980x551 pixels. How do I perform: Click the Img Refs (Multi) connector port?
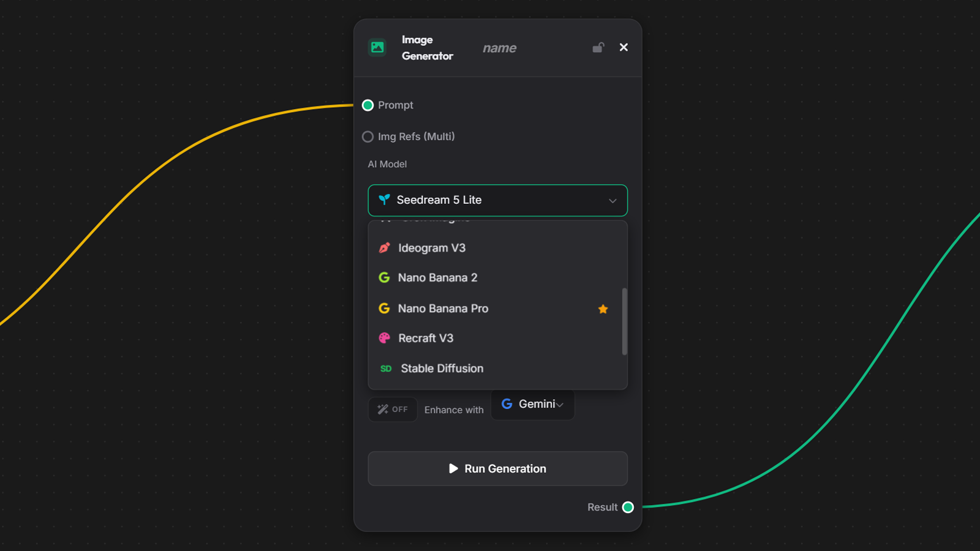pos(367,137)
